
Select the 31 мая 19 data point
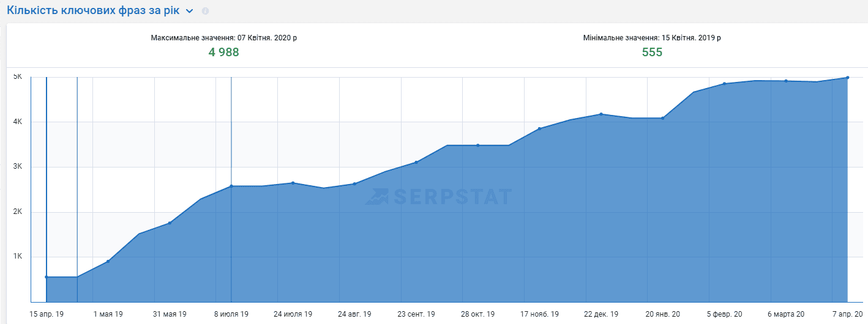coord(170,223)
